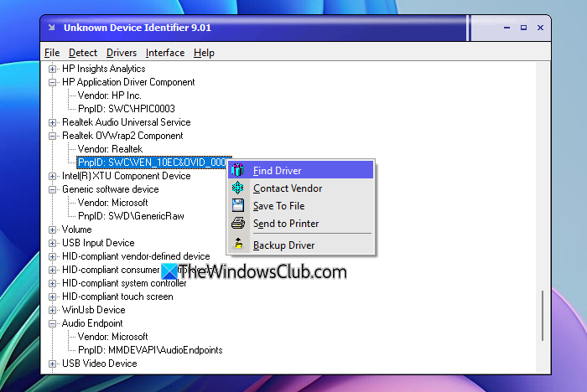The height and width of the screenshot is (392, 587).
Task: Select HP Insights Analytics tree item
Action: (x=104, y=69)
